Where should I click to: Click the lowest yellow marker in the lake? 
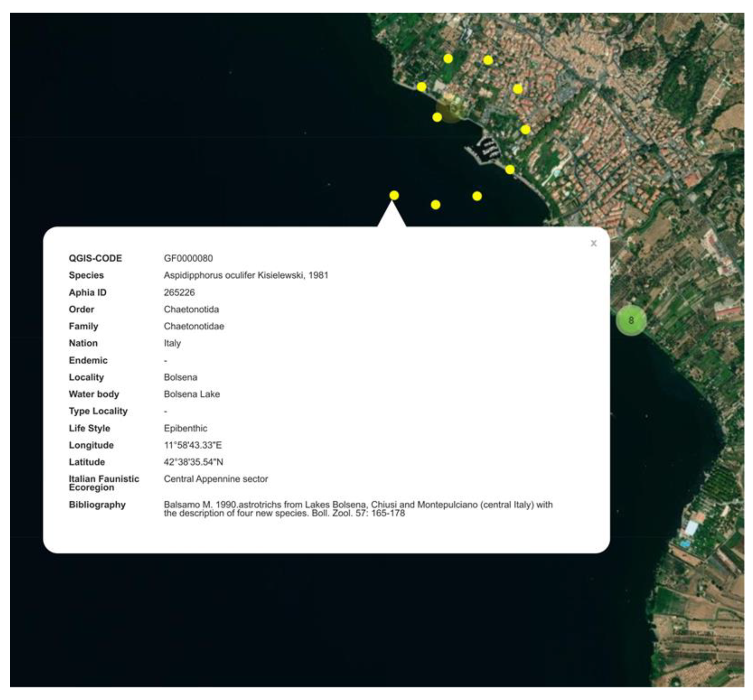(x=436, y=205)
